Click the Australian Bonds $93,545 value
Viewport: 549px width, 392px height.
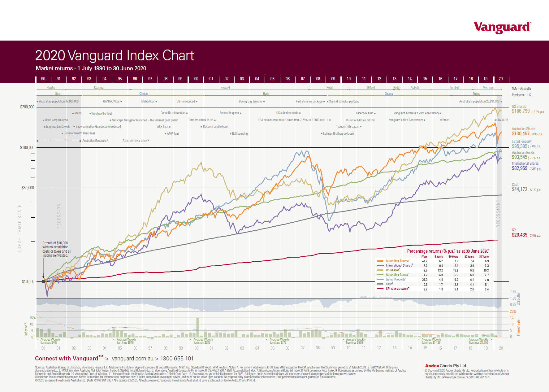tap(520, 157)
